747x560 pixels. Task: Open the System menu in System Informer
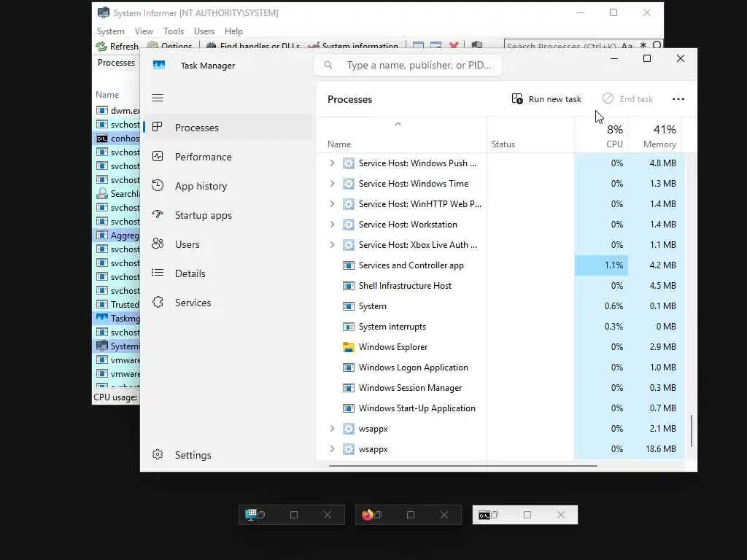point(111,31)
